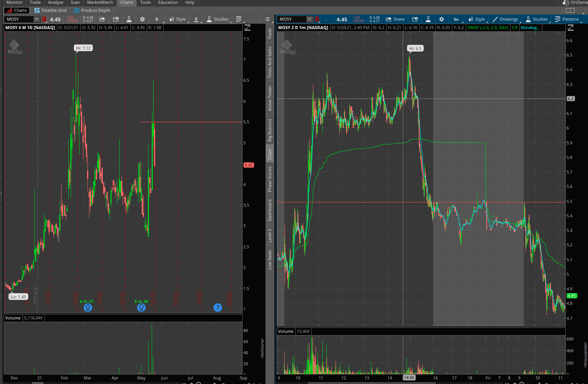Open Times And Sales side tab
Image resolution: width=588 pixels, height=384 pixels.
[x=270, y=62]
